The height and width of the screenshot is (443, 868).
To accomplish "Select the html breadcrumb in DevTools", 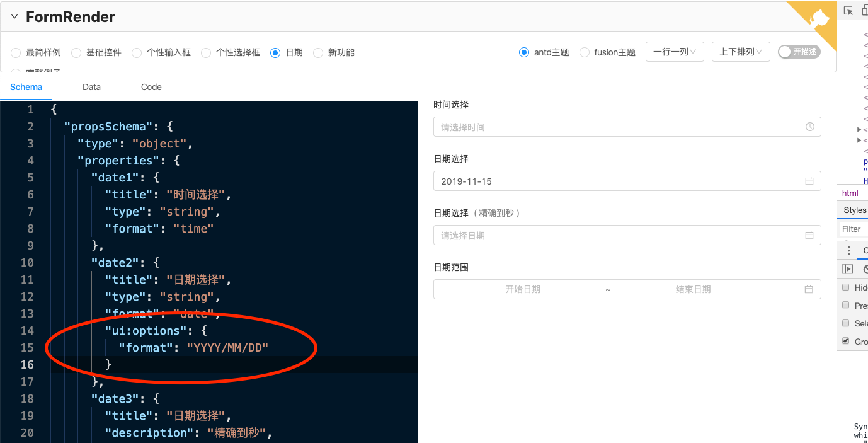I will 850,193.
